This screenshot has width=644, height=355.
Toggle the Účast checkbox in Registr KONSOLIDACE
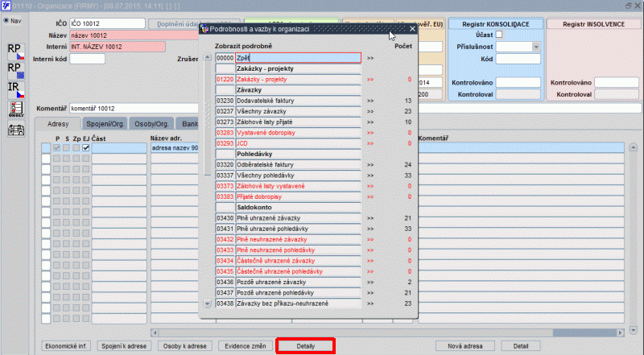pos(499,35)
